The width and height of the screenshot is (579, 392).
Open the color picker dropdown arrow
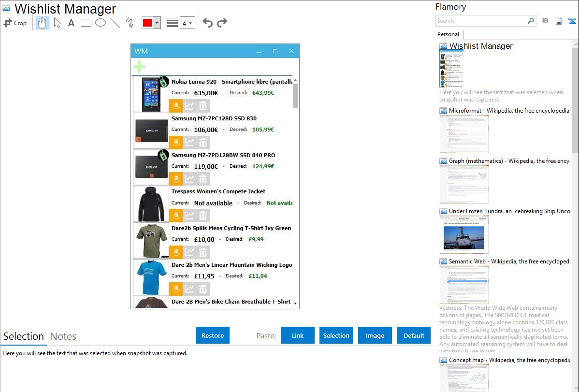tap(157, 23)
